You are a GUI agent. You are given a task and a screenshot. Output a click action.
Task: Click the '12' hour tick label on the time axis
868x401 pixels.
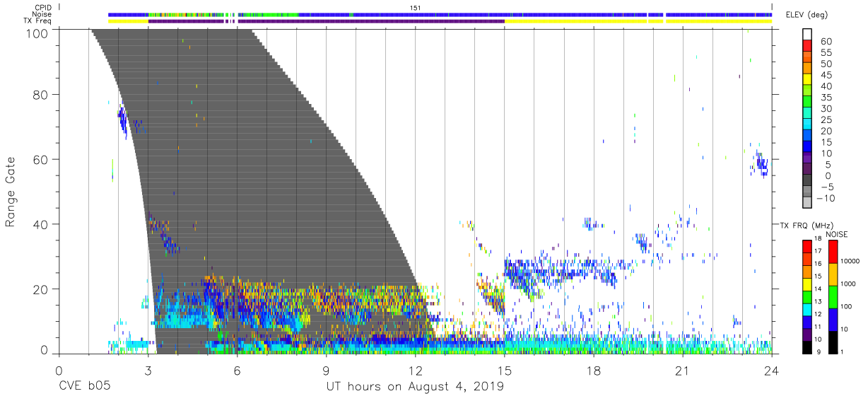coord(416,369)
